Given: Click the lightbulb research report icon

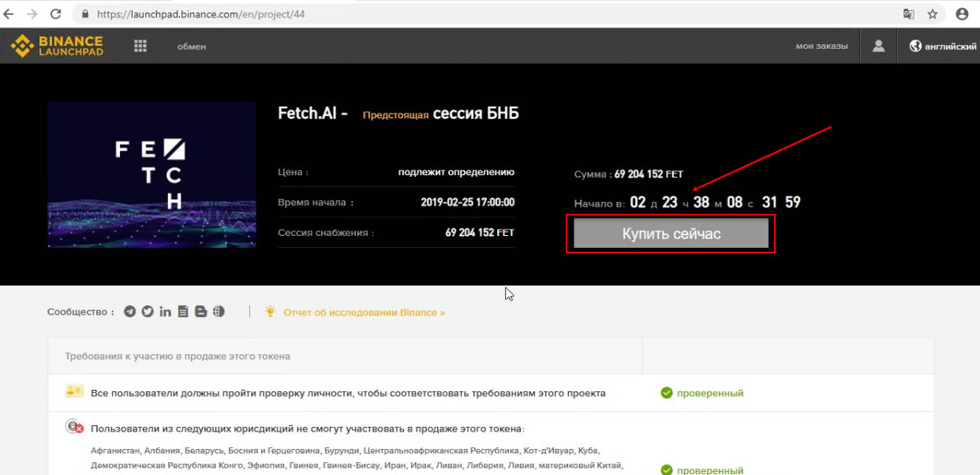Looking at the screenshot, I should 271,312.
